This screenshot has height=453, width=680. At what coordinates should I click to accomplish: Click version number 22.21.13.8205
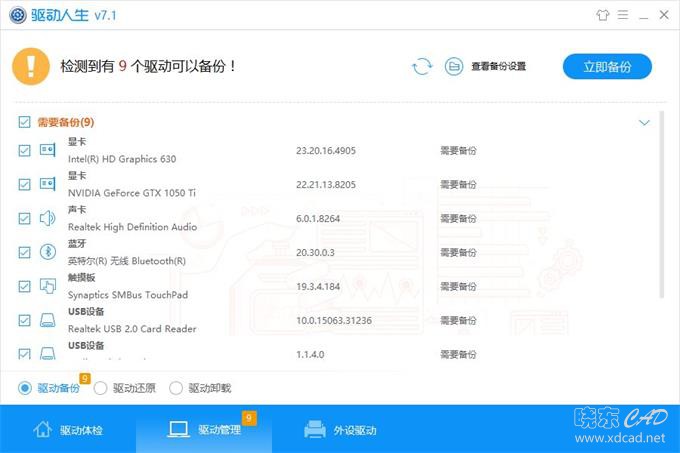coord(326,184)
